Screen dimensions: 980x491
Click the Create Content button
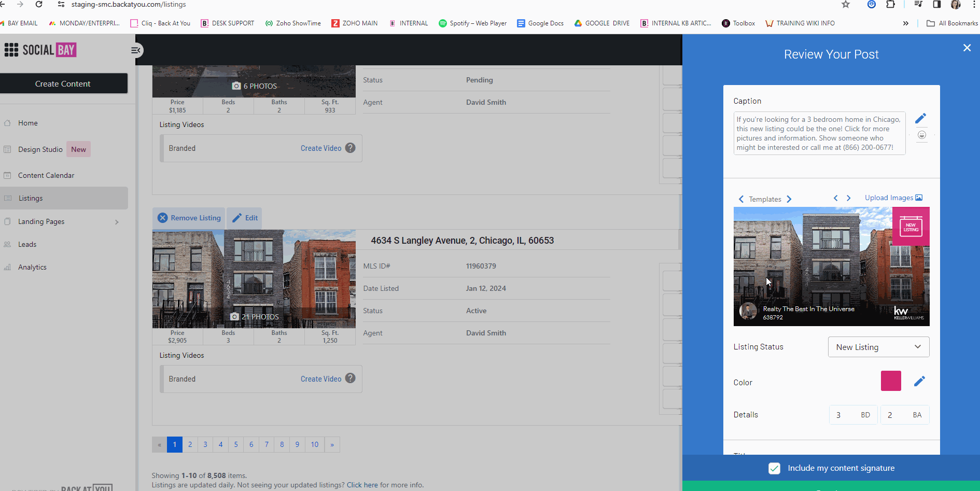pos(63,83)
